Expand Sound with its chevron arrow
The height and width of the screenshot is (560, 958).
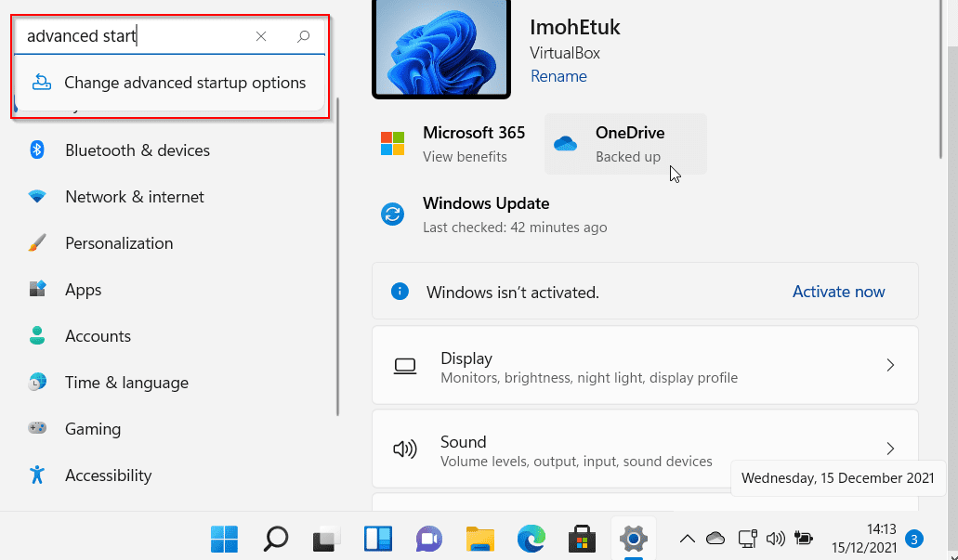click(890, 449)
